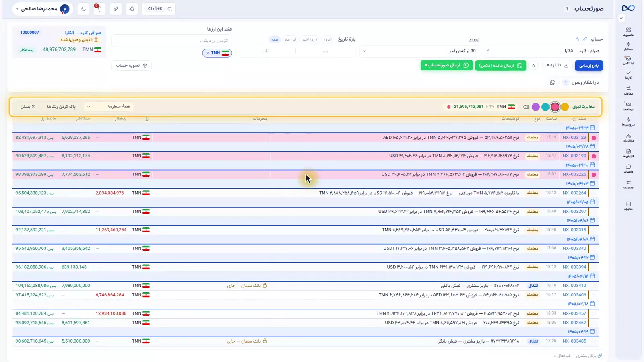Click the notification bell icon

99,9
